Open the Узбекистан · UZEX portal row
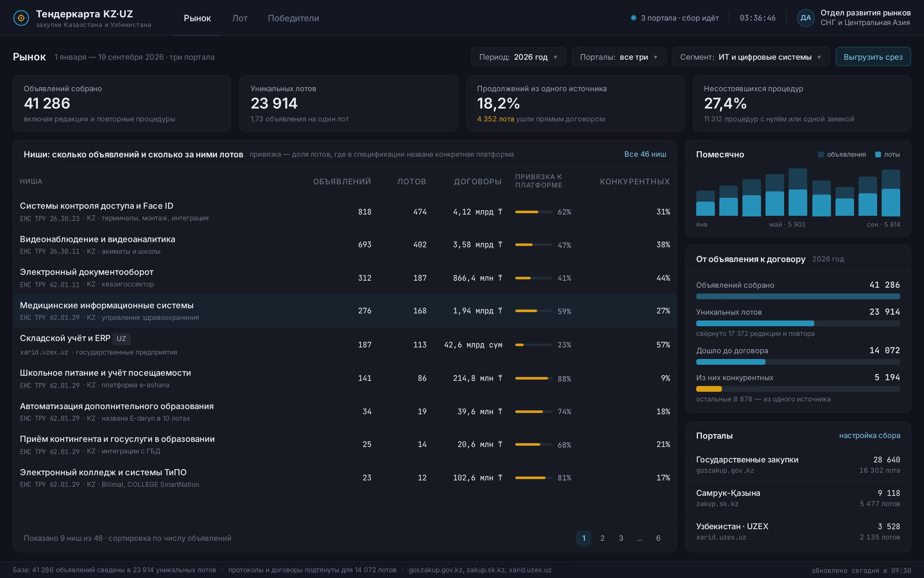The image size is (924, 578). [x=798, y=531]
